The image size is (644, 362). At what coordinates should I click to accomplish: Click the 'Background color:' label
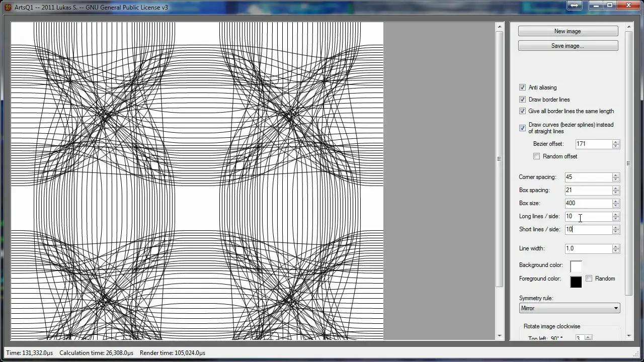point(541,265)
